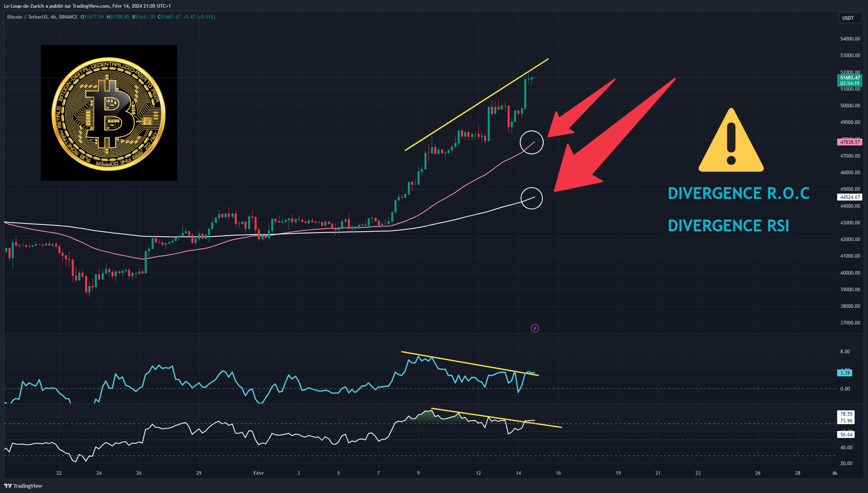The height and width of the screenshot is (493, 868).
Task: Click the 22 date label on time axis
Action: point(59,473)
